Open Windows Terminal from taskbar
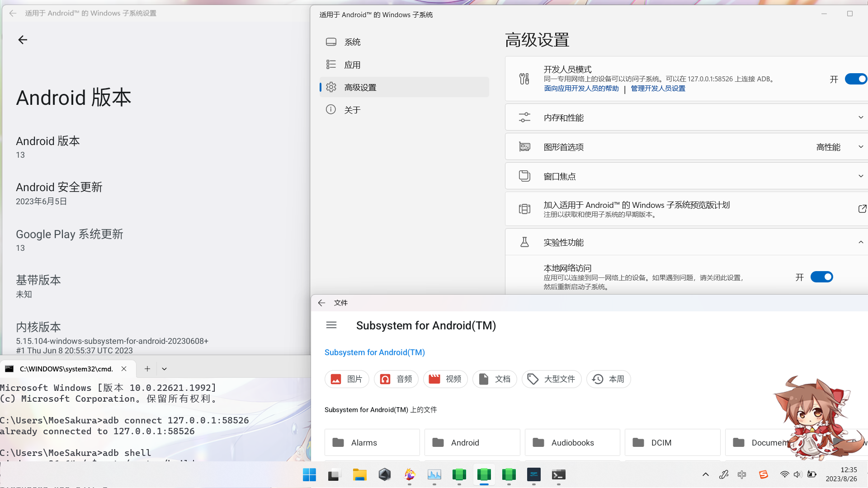 (558, 475)
